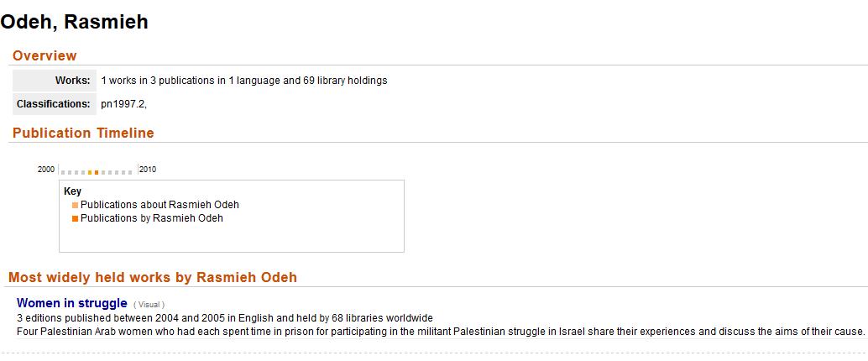The width and height of the screenshot is (868, 361).
Task: Select the yellow highlighted timeline marker
Action: [90, 172]
